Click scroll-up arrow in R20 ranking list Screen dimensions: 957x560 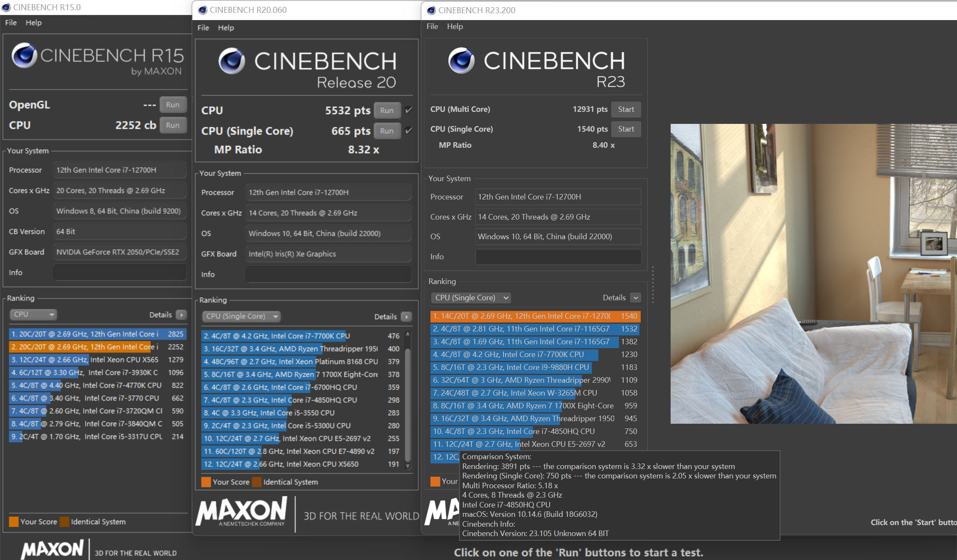click(x=408, y=334)
